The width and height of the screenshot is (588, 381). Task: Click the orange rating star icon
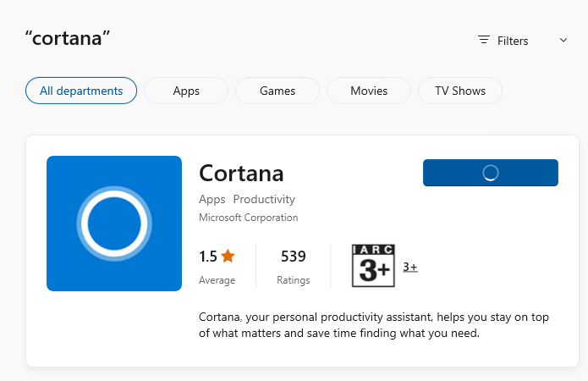[228, 256]
